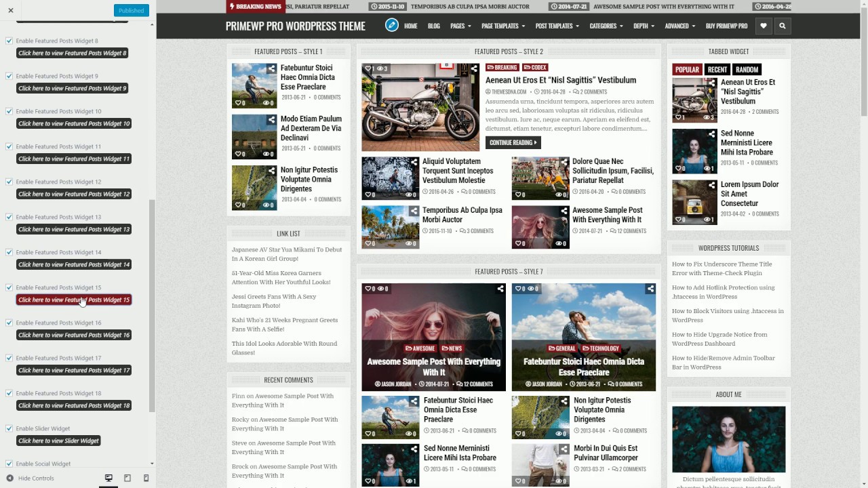
Task: Select the Popular tab in Tabbed Widget
Action: tap(687, 70)
